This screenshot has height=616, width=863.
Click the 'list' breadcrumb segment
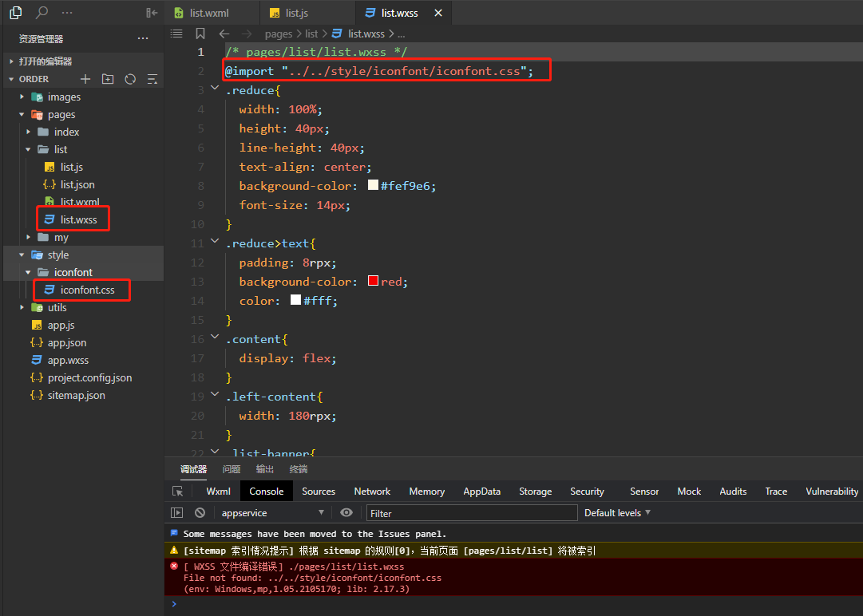311,34
